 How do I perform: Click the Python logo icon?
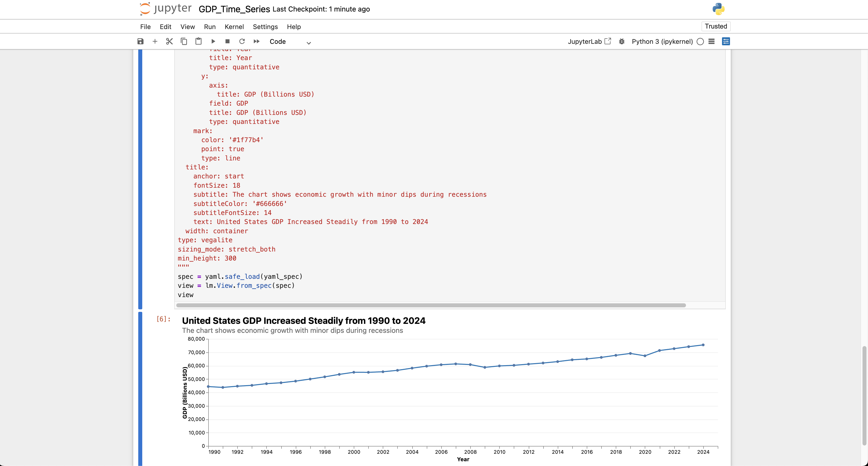click(718, 9)
